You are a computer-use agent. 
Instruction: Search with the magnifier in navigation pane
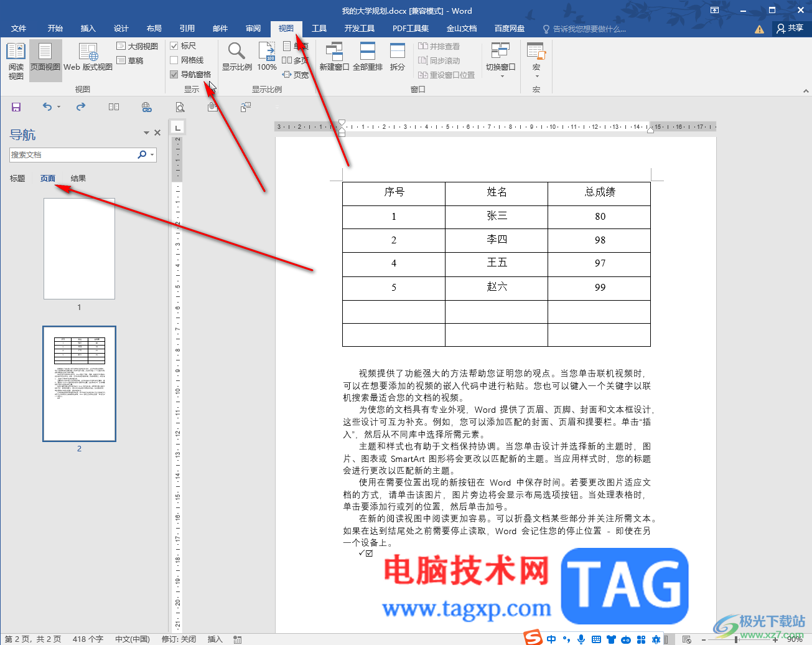[x=142, y=154]
